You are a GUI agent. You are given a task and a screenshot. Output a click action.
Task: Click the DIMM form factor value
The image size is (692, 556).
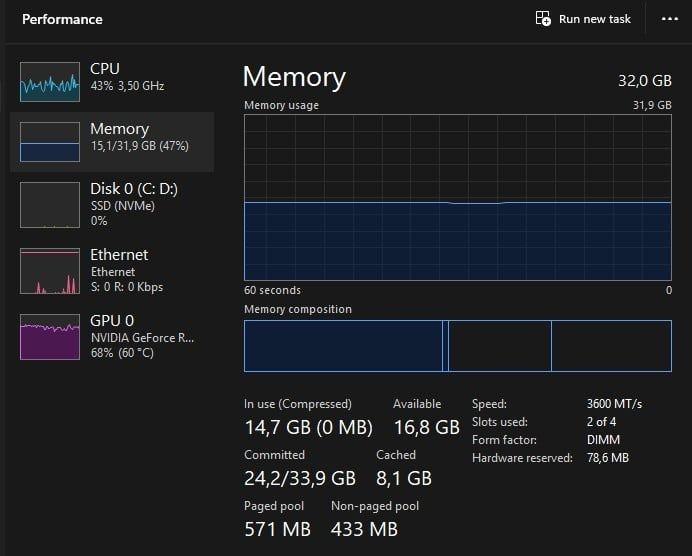point(603,440)
